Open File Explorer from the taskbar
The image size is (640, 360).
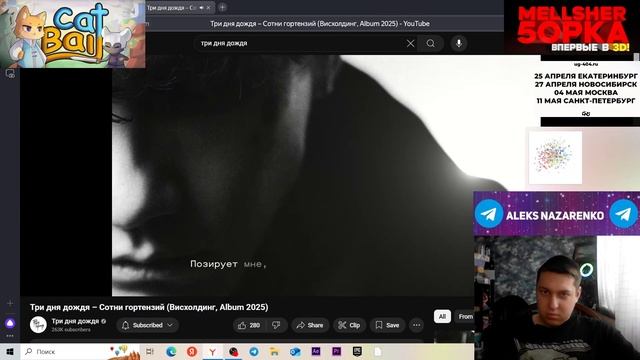(274, 351)
